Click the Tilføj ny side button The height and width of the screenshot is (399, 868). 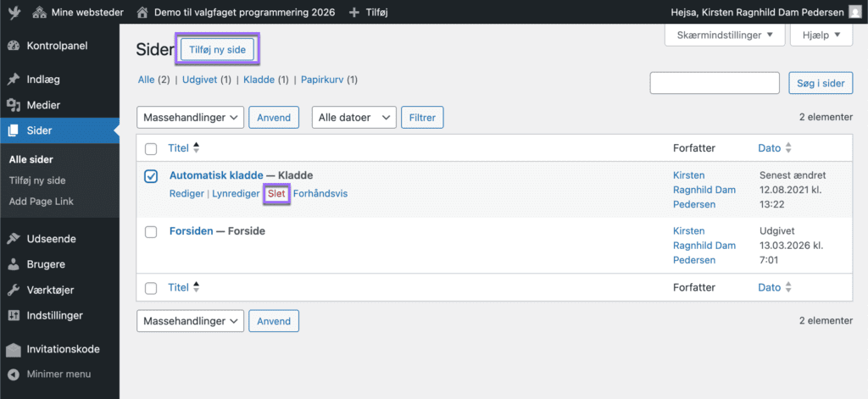click(x=217, y=50)
